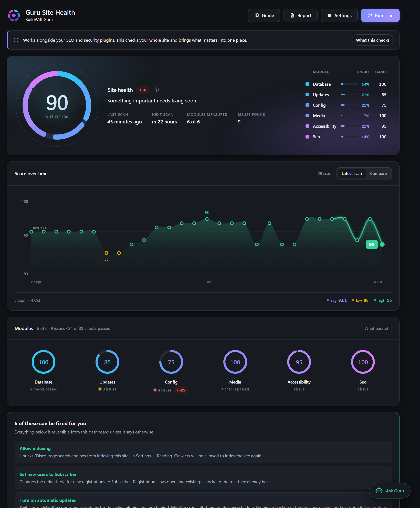Image resolution: width=420 pixels, height=508 pixels.
Task: Click the Media 100 score ring
Action: pyautogui.click(x=235, y=362)
